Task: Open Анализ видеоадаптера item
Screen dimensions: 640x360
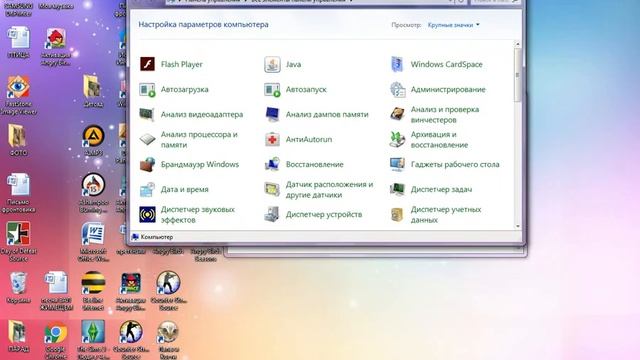Action: click(191, 114)
